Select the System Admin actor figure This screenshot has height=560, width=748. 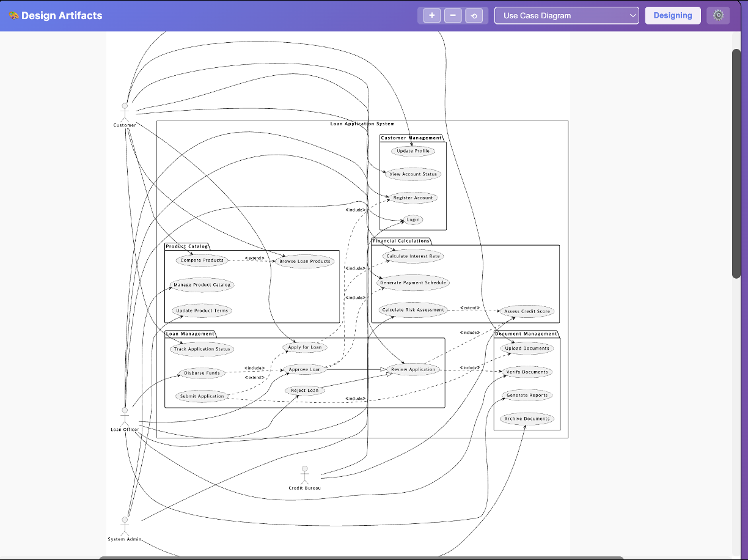(x=125, y=526)
